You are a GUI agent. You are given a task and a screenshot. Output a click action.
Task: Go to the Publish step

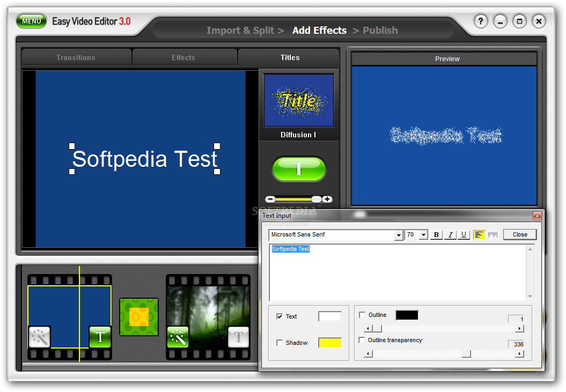tap(380, 31)
